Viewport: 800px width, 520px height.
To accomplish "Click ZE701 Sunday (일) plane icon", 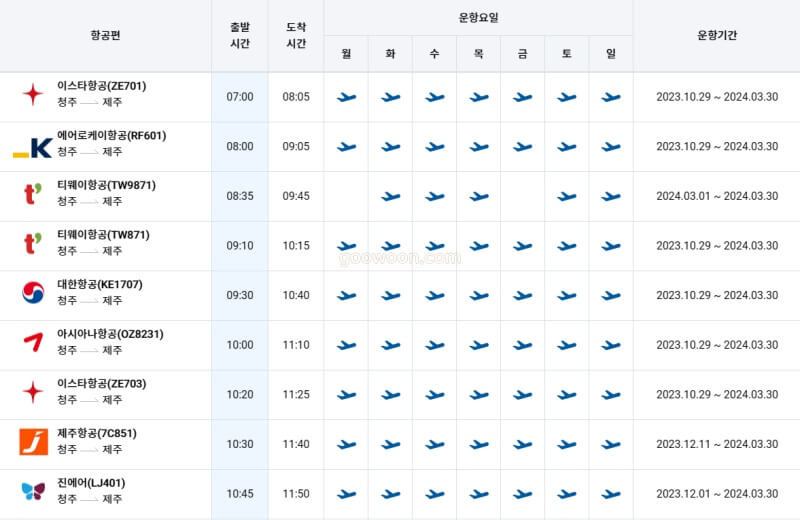I will (x=611, y=97).
